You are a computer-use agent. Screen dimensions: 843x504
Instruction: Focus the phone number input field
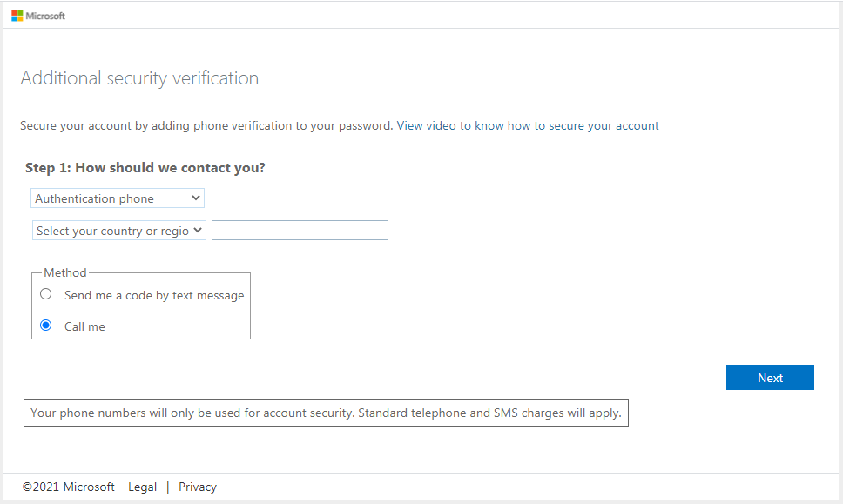click(300, 231)
